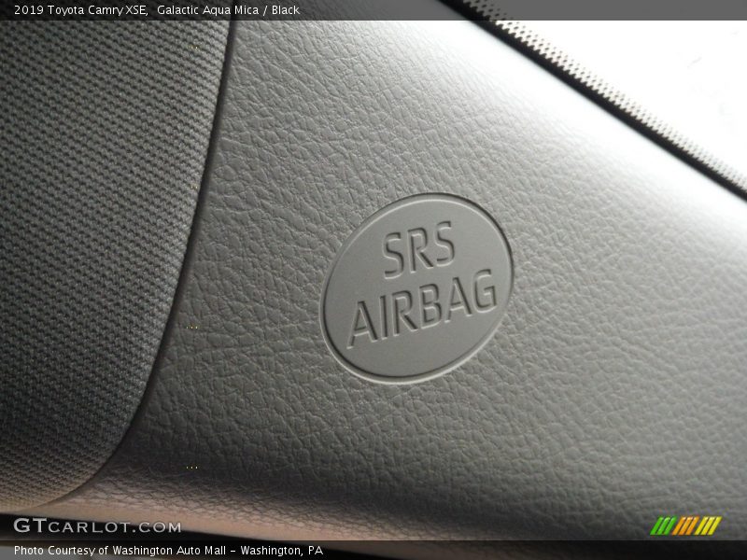Click the embossed SRS AIRBAG badge
The height and width of the screenshot is (560, 747).
(x=417, y=288)
